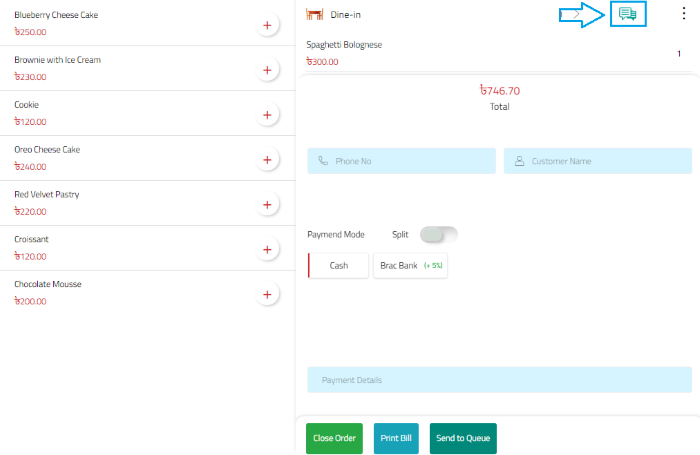Add Chocolate Mousse with plus icon
This screenshot has width=700, height=455.
(267, 295)
